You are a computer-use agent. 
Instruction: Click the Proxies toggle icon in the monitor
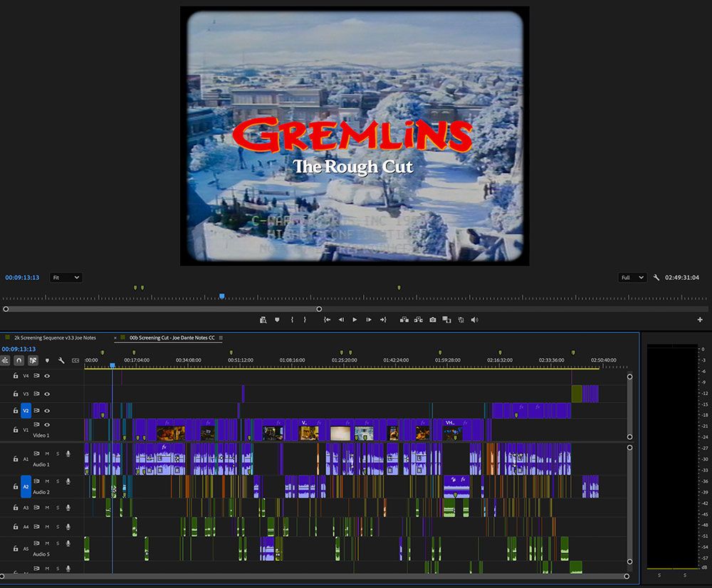(461, 320)
